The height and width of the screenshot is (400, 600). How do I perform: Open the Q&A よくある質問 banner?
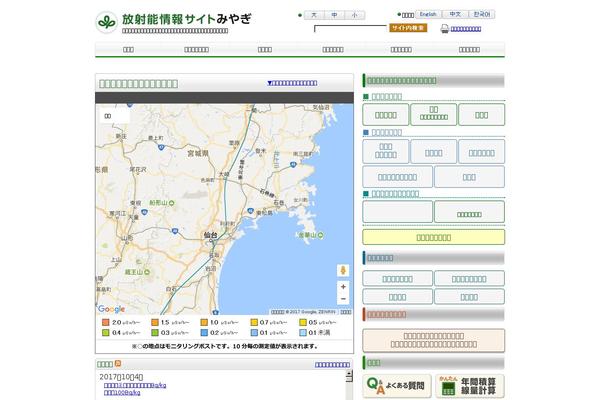[x=397, y=386]
